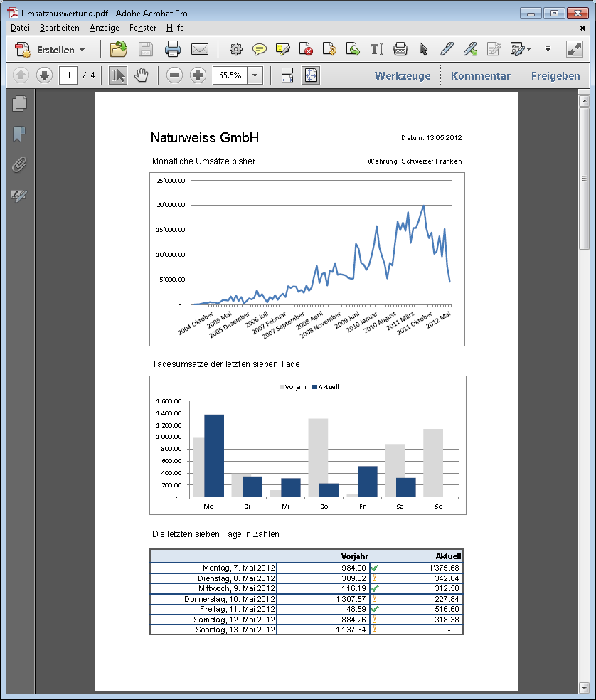Open the Bearbeiten menu

(59, 28)
